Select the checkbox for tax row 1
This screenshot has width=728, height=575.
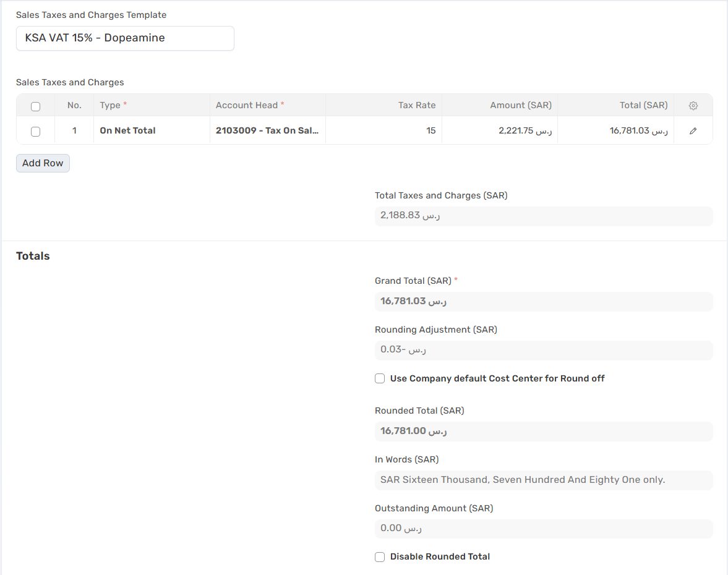click(x=35, y=131)
